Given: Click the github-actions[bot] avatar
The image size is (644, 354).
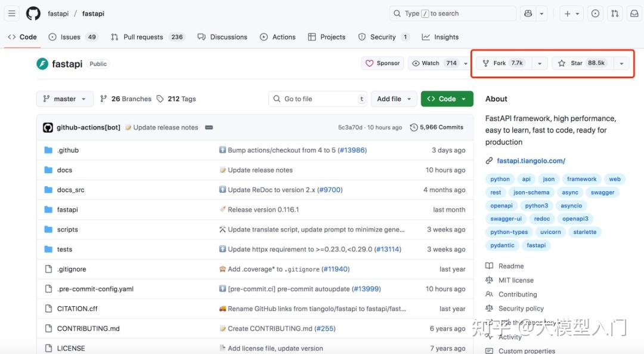Looking at the screenshot, I should (48, 128).
